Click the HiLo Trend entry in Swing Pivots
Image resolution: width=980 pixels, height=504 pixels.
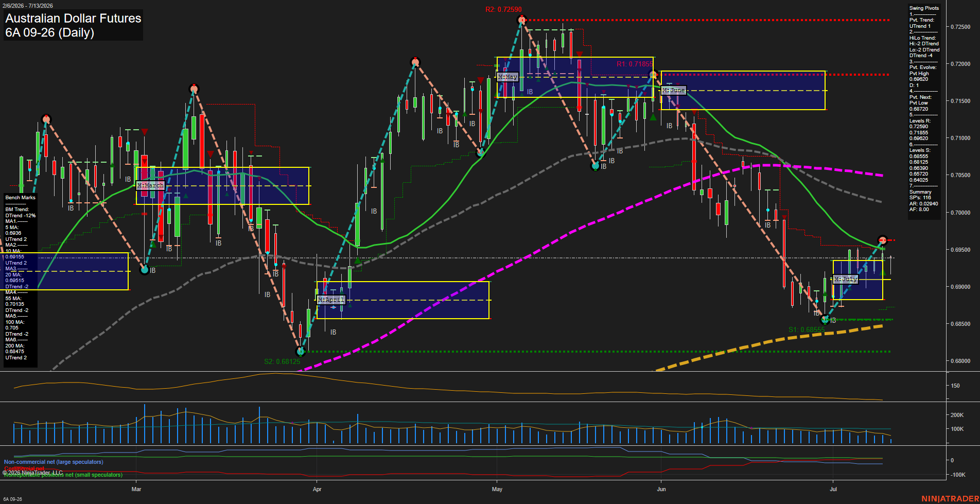924,47
